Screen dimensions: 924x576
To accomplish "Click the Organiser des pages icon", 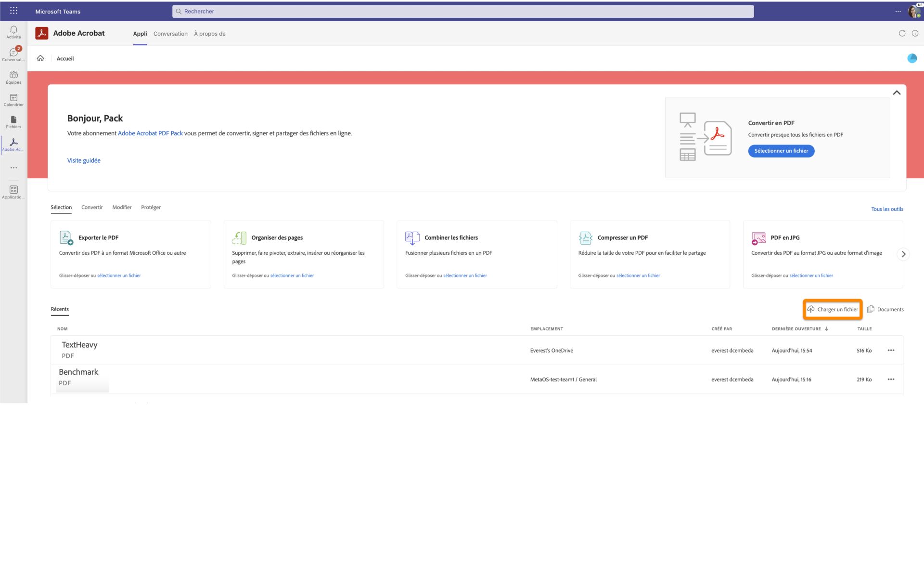I will (x=239, y=237).
